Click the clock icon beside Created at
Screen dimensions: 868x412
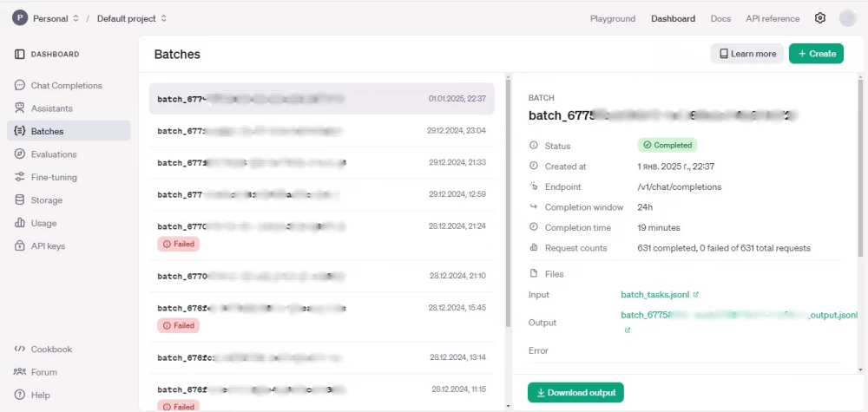(534, 166)
